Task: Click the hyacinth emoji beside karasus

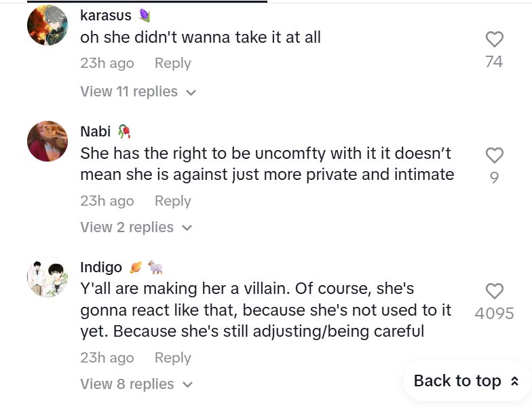Action: (x=145, y=15)
